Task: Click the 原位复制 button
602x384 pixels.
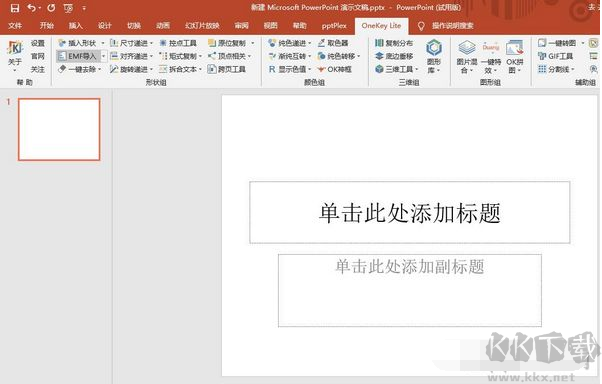Action: point(227,43)
